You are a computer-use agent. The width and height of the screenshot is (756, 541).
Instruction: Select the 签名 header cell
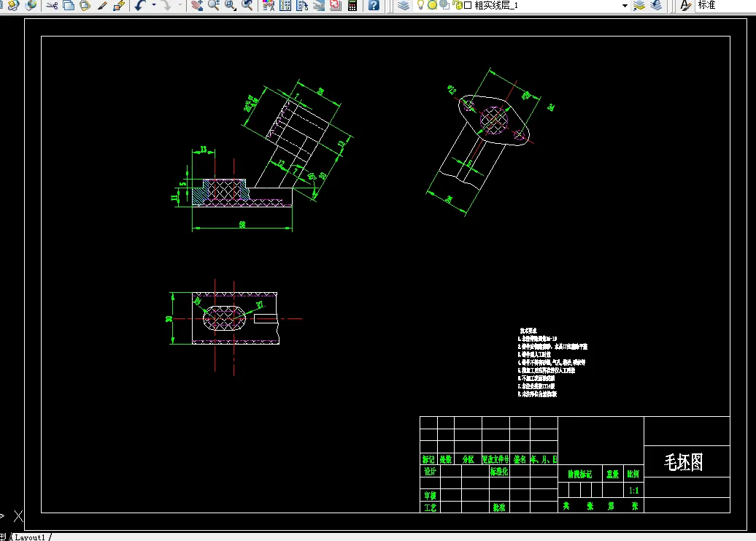(x=520, y=459)
